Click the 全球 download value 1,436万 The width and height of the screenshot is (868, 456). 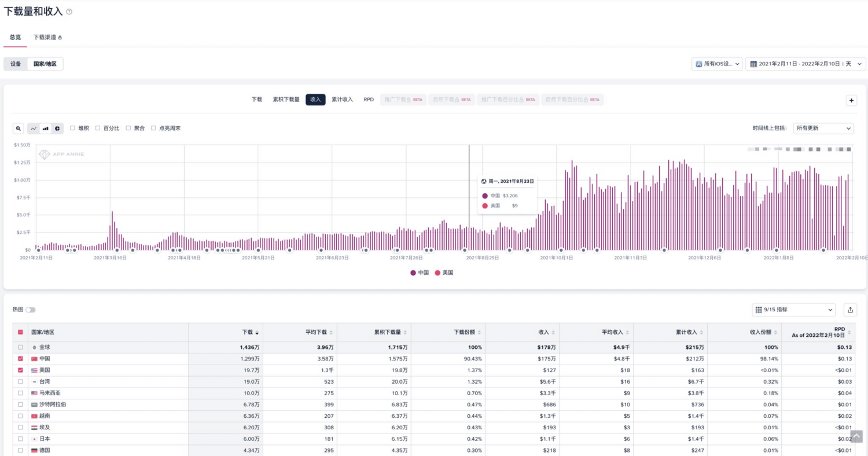[x=250, y=347]
